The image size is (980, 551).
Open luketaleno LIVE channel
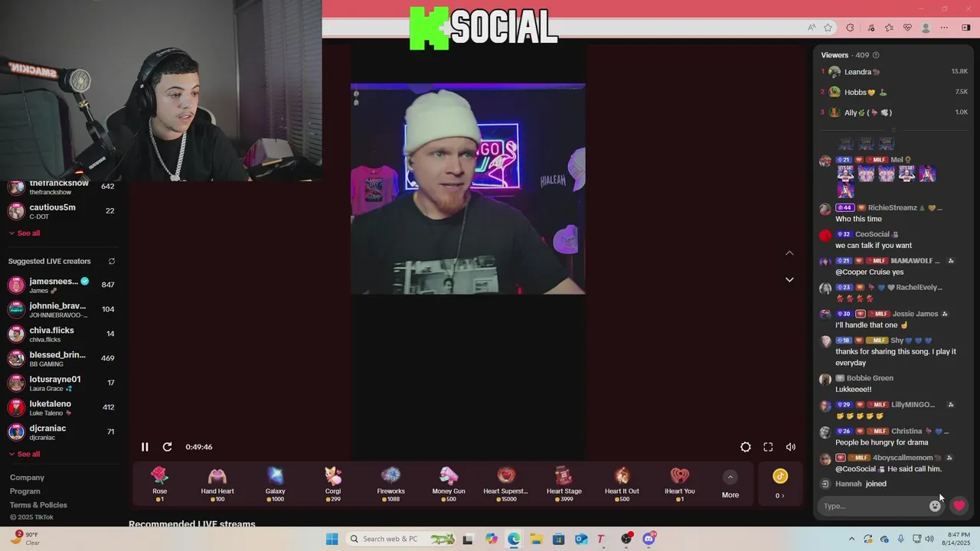[x=61, y=407]
